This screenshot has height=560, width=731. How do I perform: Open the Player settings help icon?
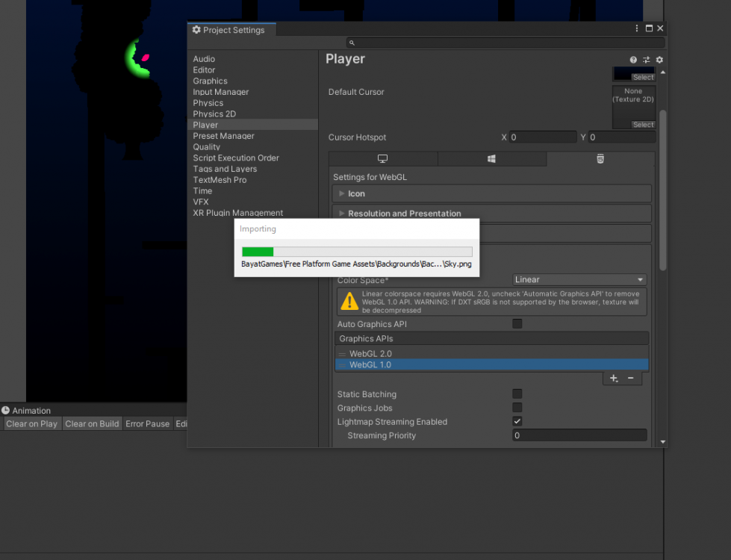[633, 60]
